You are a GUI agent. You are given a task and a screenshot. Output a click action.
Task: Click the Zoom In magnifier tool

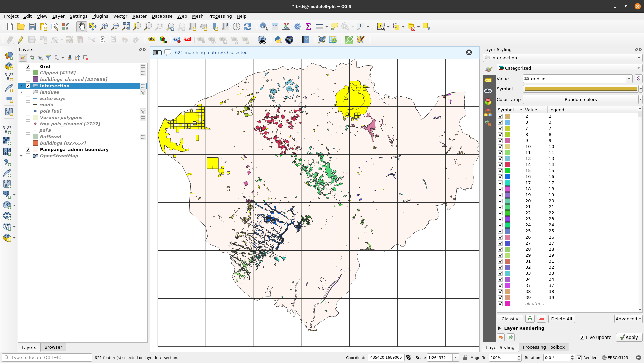pos(104,27)
